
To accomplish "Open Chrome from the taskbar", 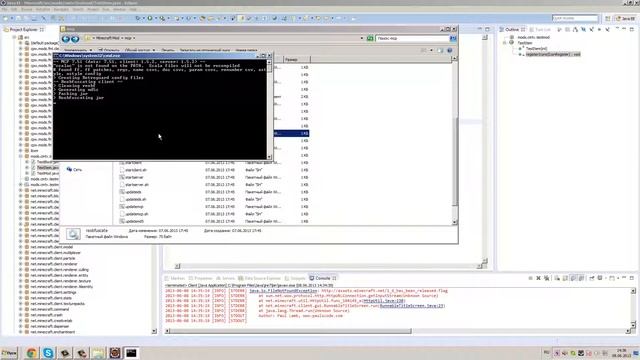I will pos(31,353).
